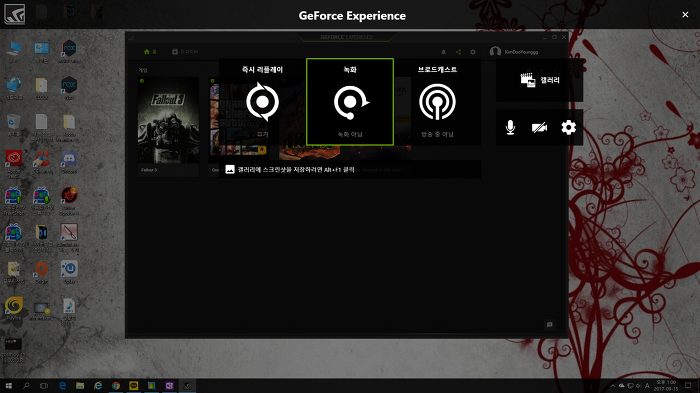Open the Recycle Bin desktop icon
Image resolution: width=700 pixels, height=393 pixels.
coord(13,125)
